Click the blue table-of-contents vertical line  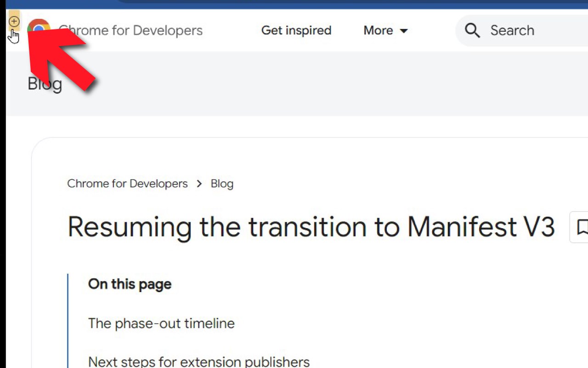pos(68,322)
